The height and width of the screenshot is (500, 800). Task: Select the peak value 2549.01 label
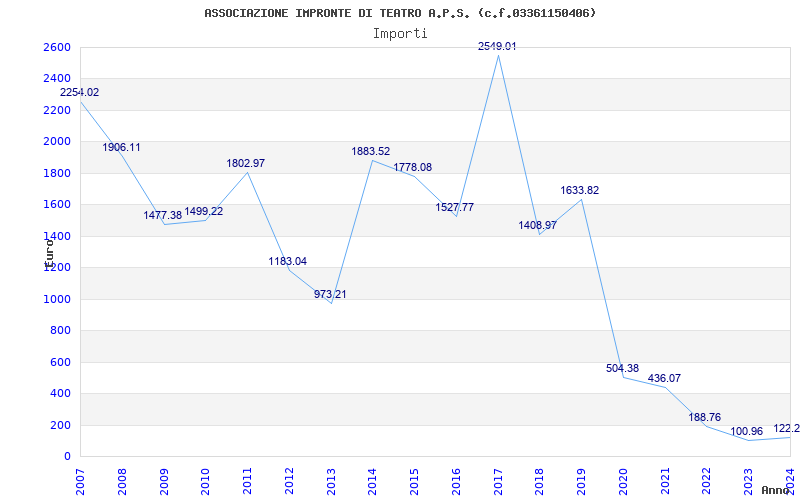[x=497, y=46]
